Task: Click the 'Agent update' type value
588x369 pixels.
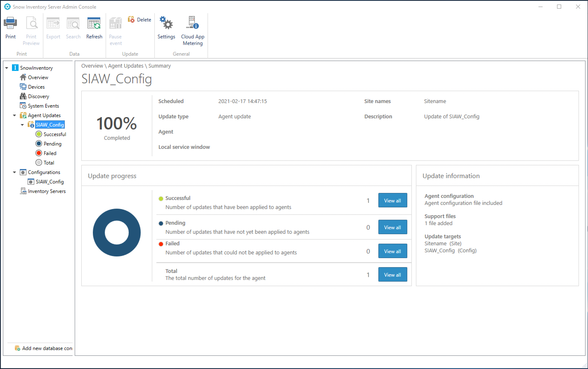Action: 234,116
